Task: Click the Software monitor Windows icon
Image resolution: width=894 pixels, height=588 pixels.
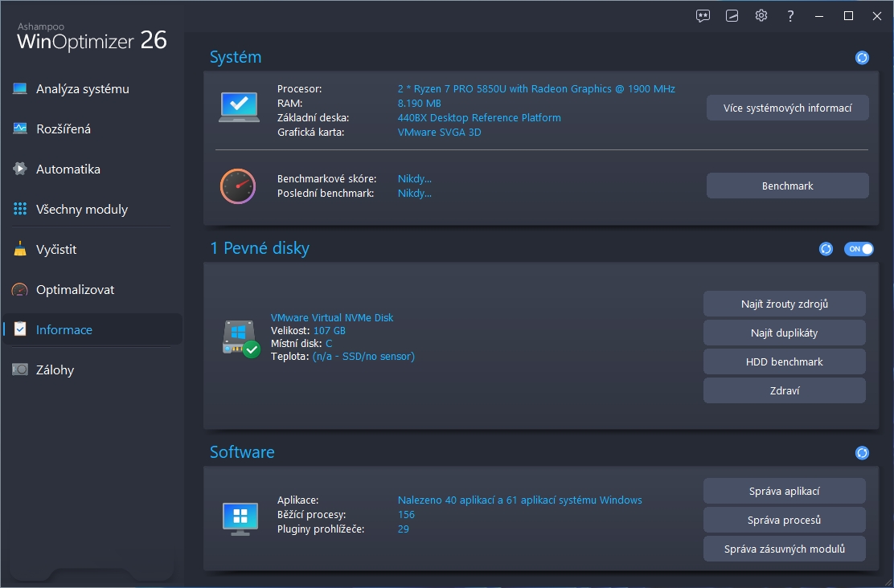Action: pyautogui.click(x=240, y=518)
